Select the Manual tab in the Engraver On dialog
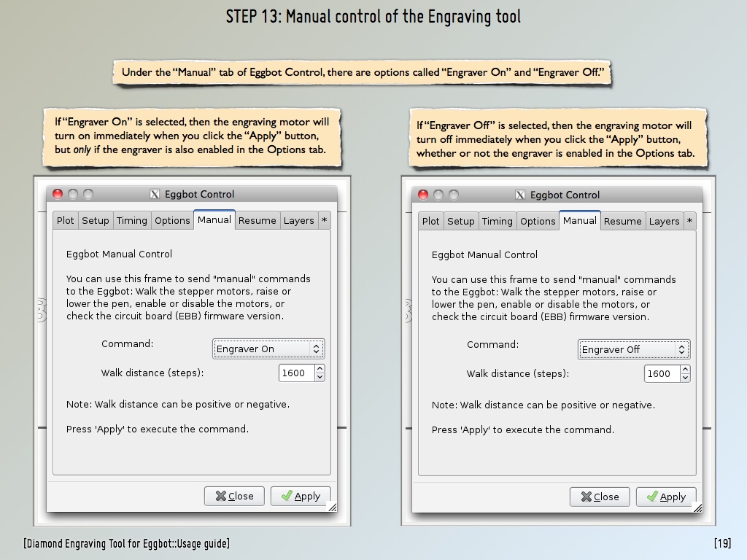 214,219
